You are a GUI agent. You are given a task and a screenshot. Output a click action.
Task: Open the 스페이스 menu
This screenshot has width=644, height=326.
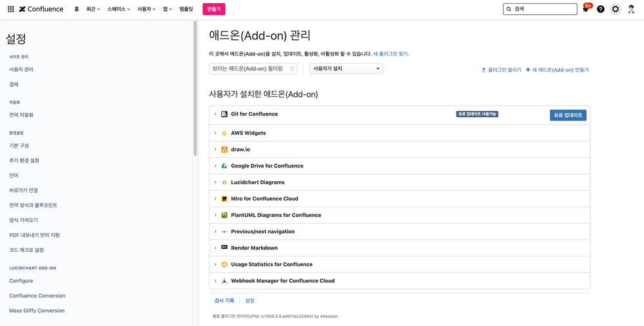pyautogui.click(x=119, y=9)
